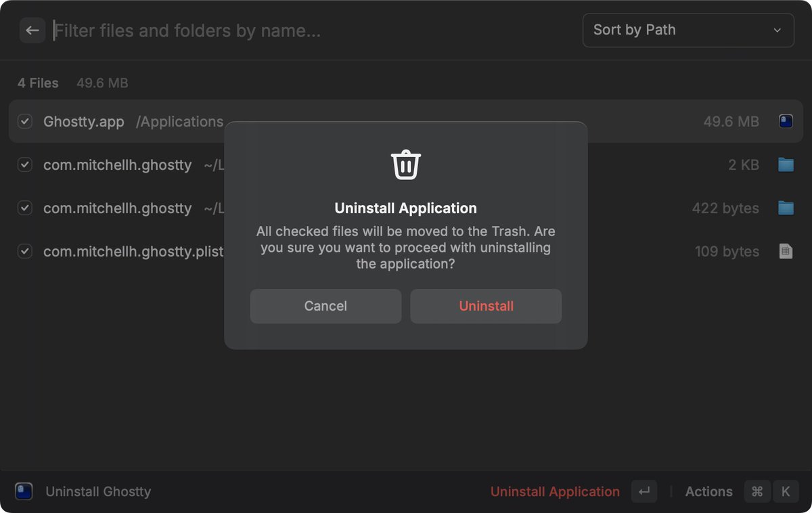Uncheck the com.mitchellh.ghostty.plist checkbox
Image resolution: width=812 pixels, height=513 pixels.
click(x=25, y=251)
